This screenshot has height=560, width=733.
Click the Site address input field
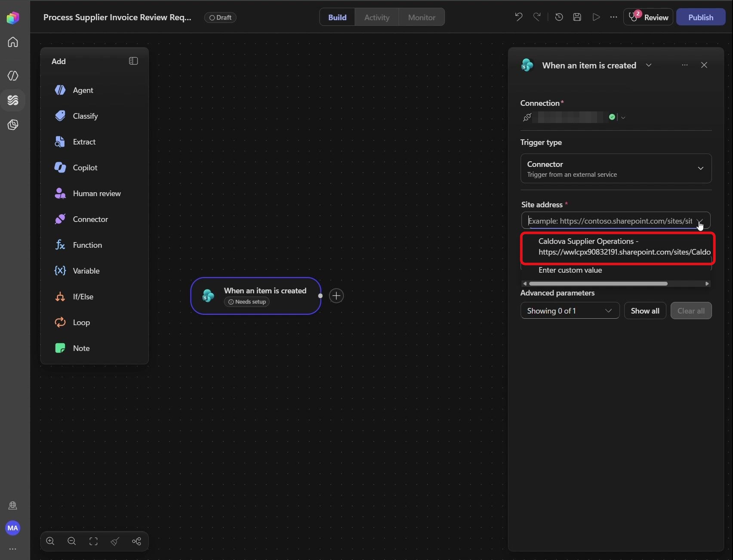[610, 221]
